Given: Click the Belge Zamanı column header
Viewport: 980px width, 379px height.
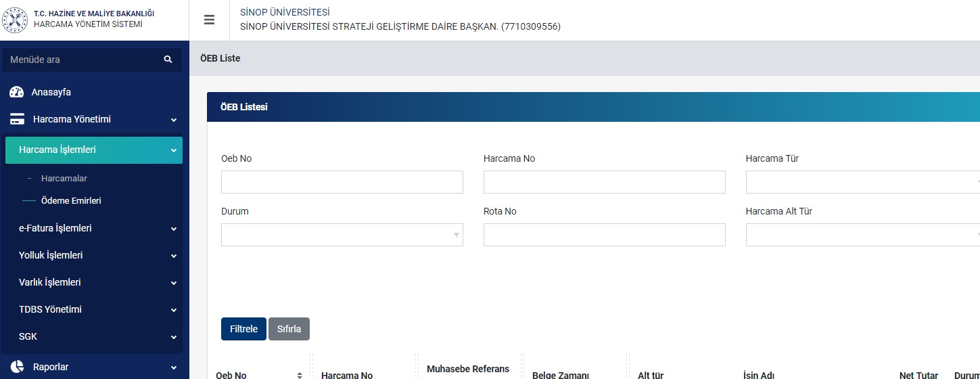Looking at the screenshot, I should click(x=561, y=375).
